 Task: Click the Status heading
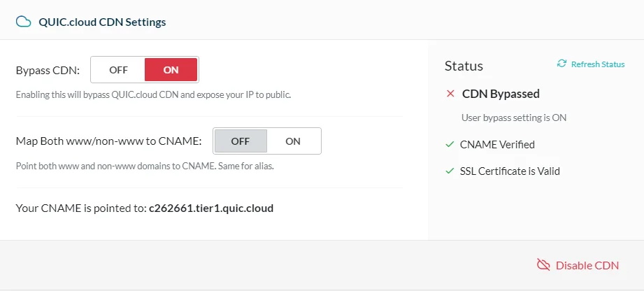click(464, 66)
